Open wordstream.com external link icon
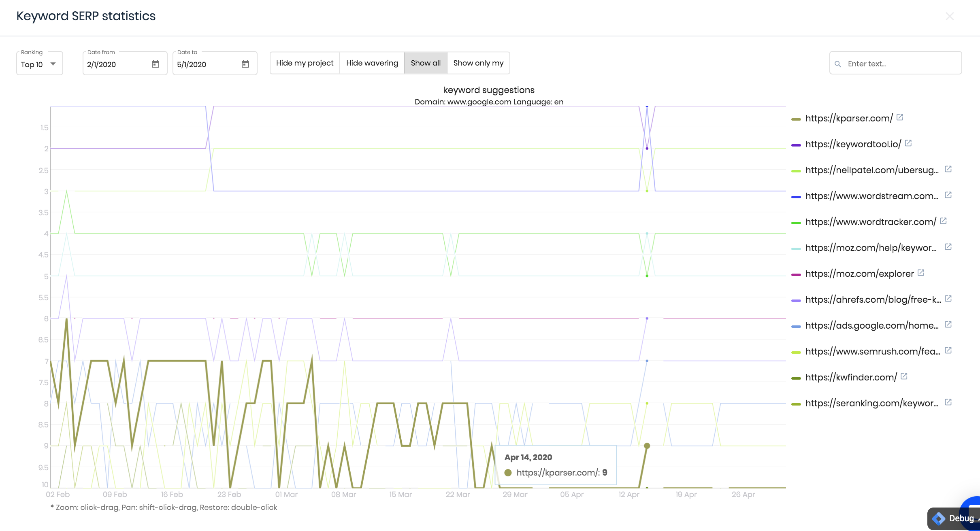Image resolution: width=980 pixels, height=531 pixels. tap(948, 195)
